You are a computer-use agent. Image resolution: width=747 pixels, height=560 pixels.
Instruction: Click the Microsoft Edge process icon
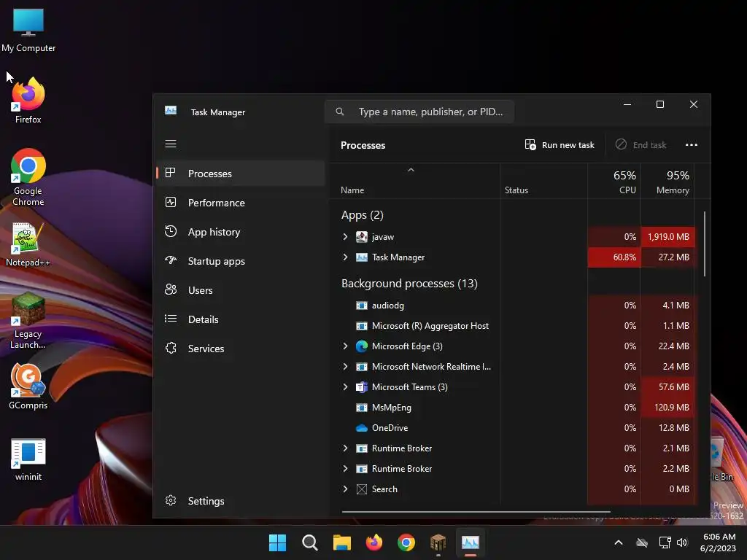(362, 346)
